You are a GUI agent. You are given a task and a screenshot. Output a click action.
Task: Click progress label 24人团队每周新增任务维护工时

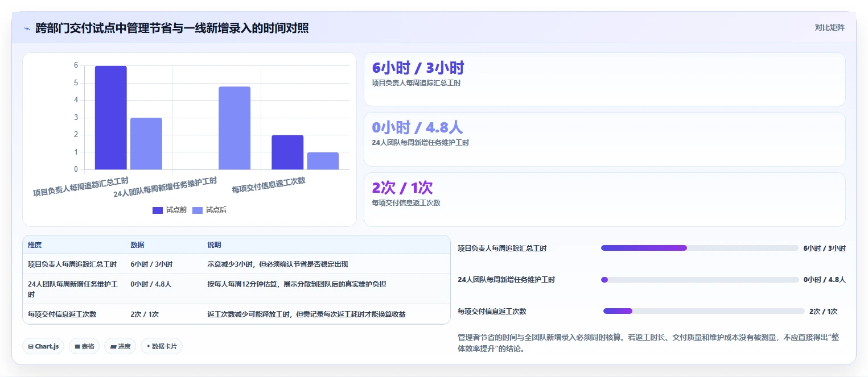(507, 280)
